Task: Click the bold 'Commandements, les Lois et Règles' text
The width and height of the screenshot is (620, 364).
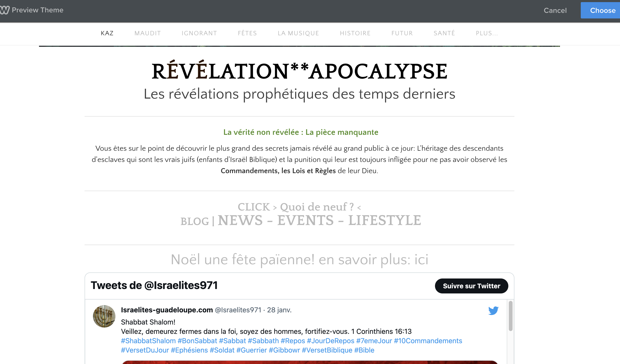Action: (278, 171)
